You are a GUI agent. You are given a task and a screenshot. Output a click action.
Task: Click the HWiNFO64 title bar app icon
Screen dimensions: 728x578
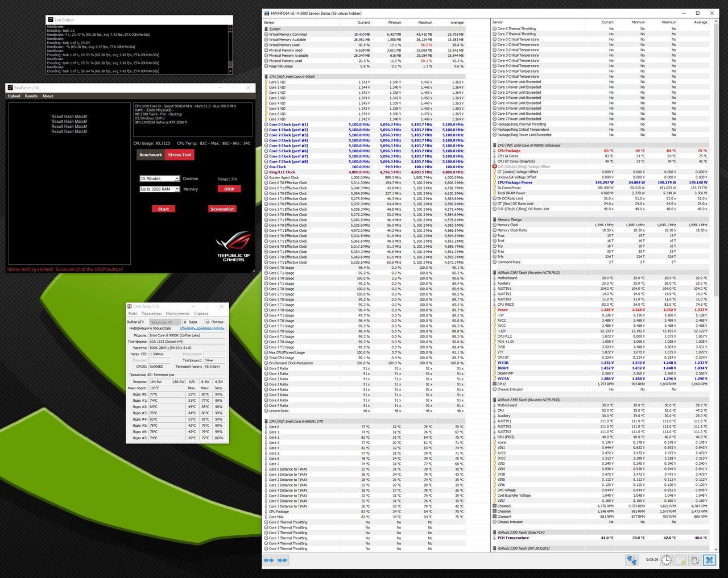(266, 13)
